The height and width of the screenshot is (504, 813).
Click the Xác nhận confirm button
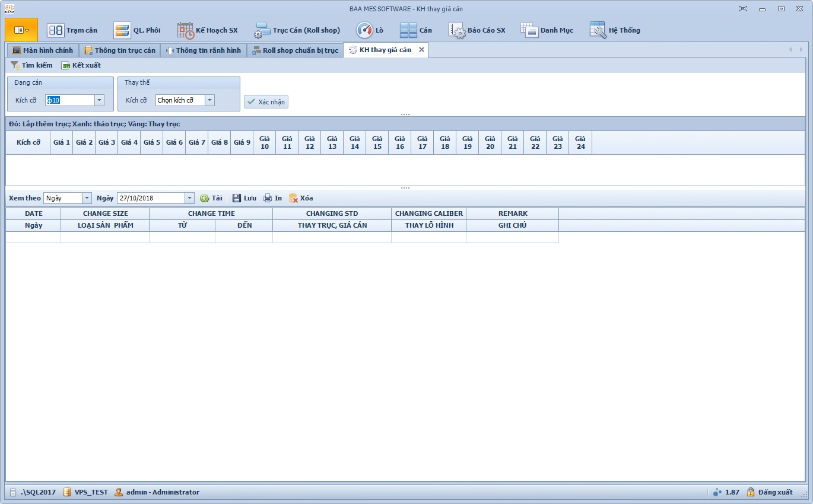click(x=266, y=102)
